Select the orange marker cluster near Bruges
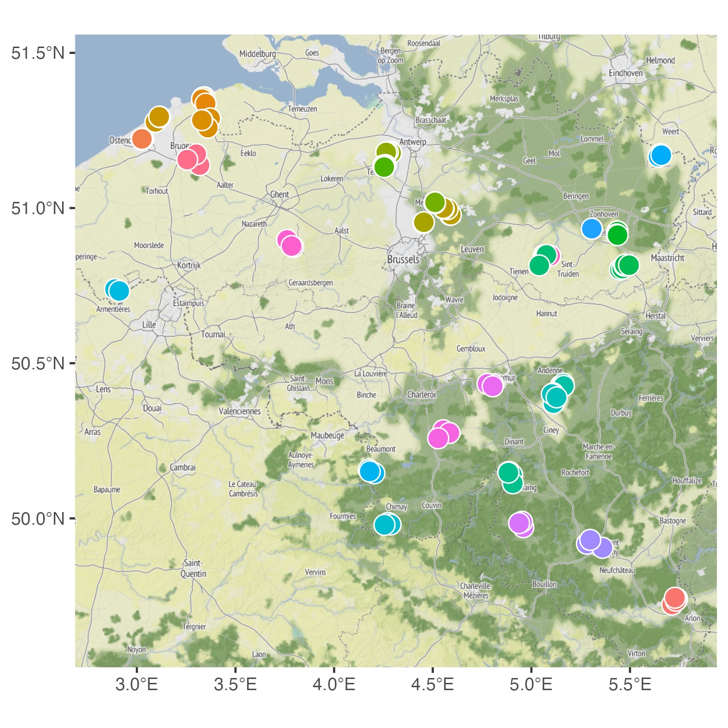The height and width of the screenshot is (728, 728). point(205,113)
